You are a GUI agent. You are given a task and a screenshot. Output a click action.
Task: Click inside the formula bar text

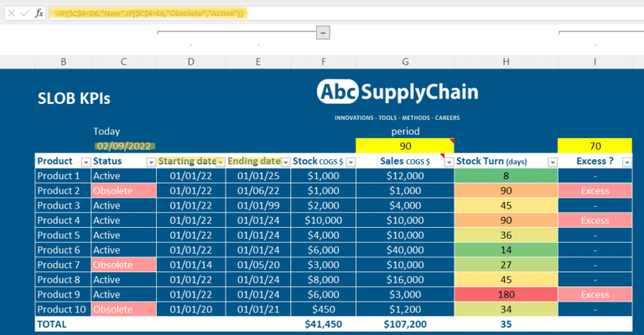148,13
